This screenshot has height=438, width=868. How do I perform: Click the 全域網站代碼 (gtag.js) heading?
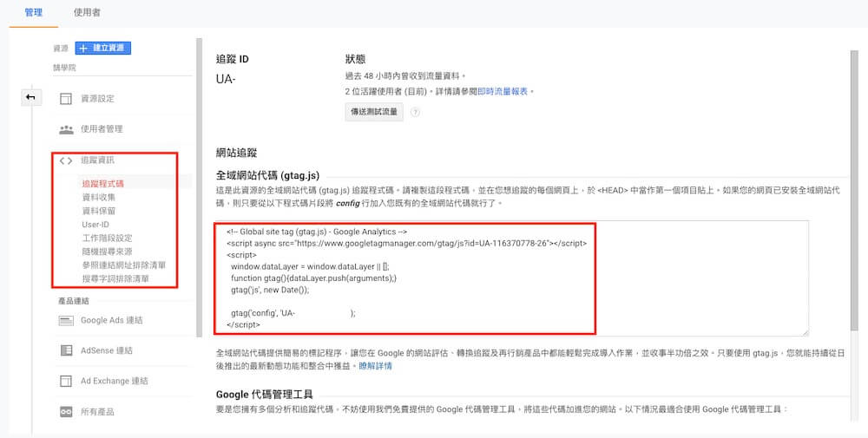(267, 175)
